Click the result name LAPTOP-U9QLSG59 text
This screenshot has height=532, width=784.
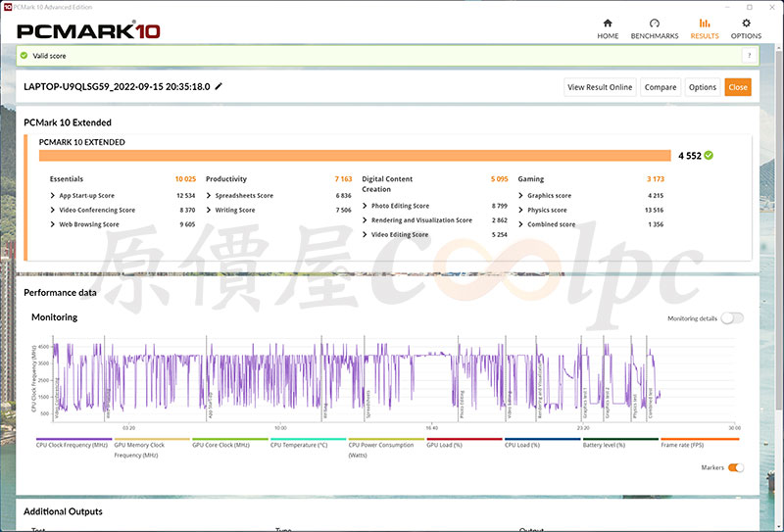click(x=117, y=86)
